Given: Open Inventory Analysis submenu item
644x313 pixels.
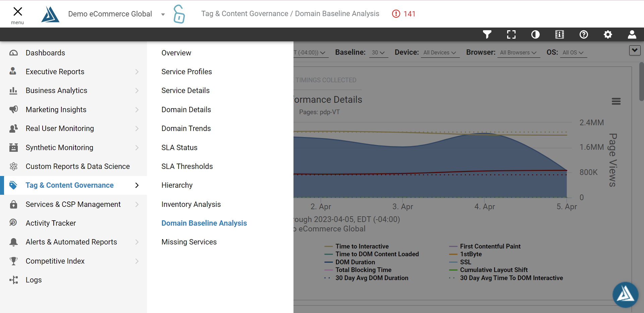Looking at the screenshot, I should point(191,204).
